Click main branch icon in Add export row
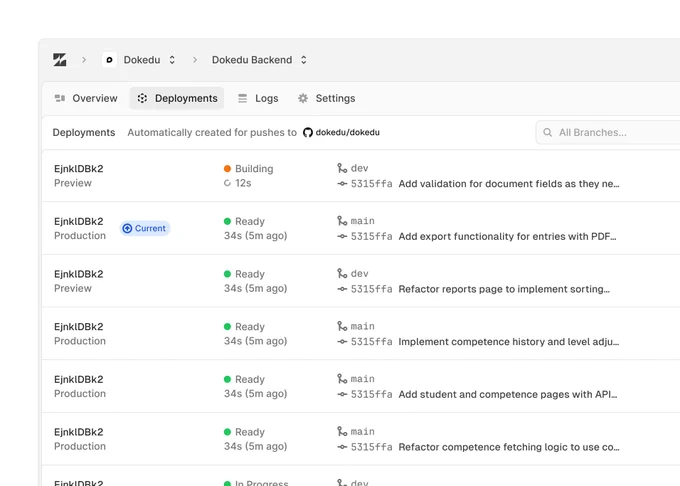The height and width of the screenshot is (486, 680). click(x=342, y=221)
